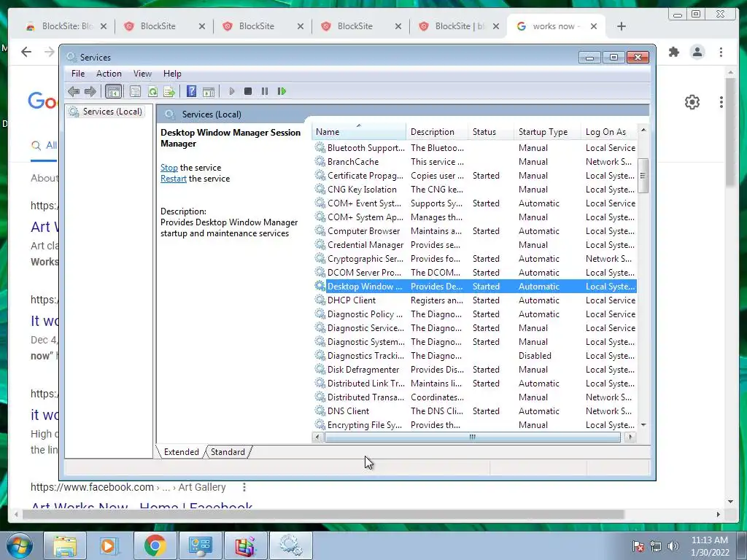Screen dimensions: 747x560
Task: Click the Chrome icon in the taskbar
Action: [x=155, y=545]
